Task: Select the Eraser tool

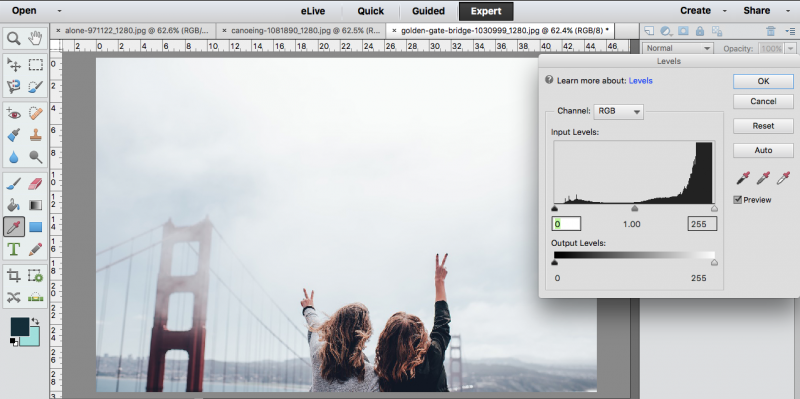Action: tap(35, 183)
